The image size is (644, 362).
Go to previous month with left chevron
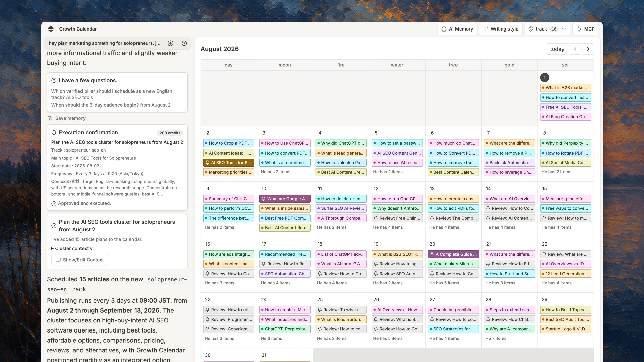pos(575,49)
